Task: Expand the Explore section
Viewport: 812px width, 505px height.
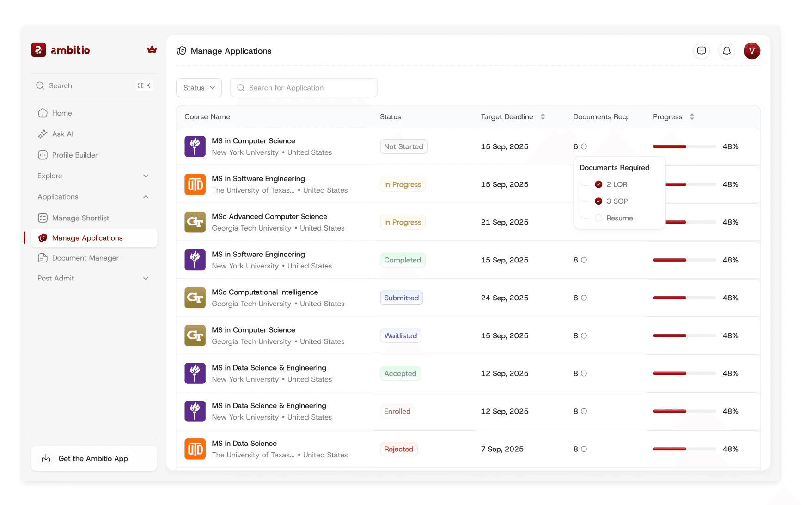Action: coord(146,176)
